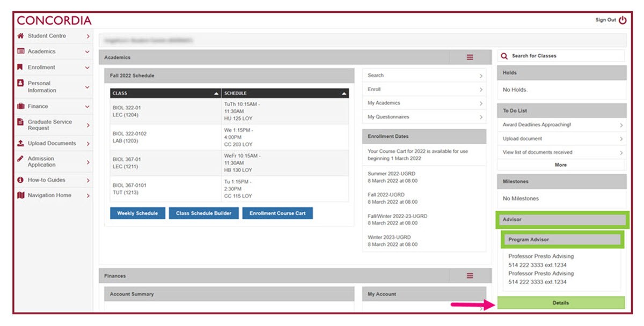Click More in the To Do List
This screenshot has height=326, width=644.
[561, 165]
